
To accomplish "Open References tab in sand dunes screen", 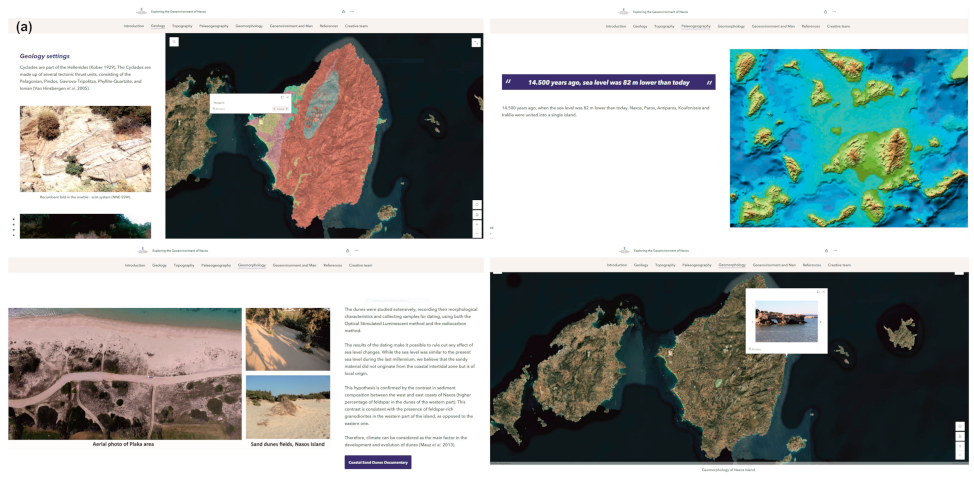I will click(x=333, y=265).
